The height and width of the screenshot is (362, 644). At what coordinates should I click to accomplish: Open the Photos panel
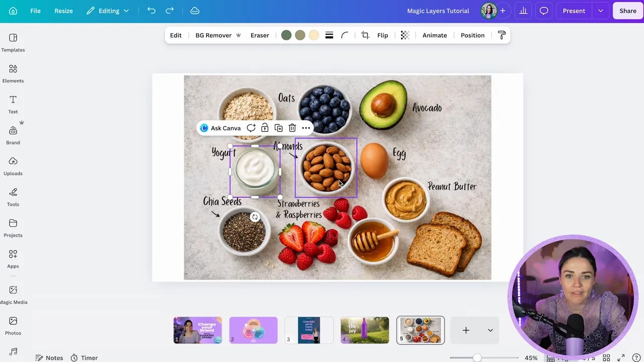pyautogui.click(x=13, y=326)
